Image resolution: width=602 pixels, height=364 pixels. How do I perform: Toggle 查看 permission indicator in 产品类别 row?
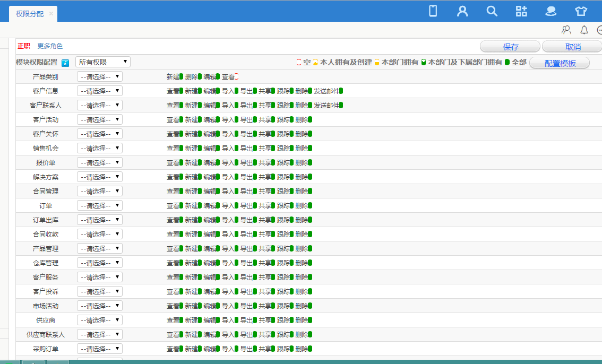click(x=237, y=77)
